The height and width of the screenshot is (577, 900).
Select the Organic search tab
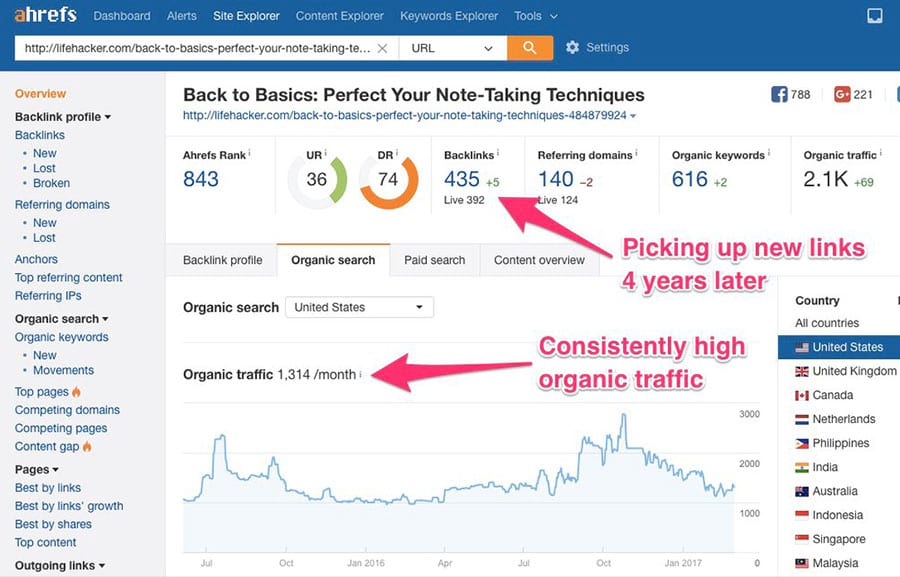coord(333,260)
